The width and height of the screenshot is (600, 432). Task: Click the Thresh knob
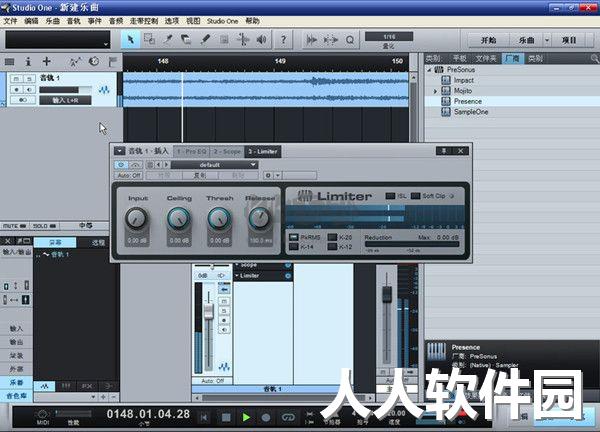(219, 218)
